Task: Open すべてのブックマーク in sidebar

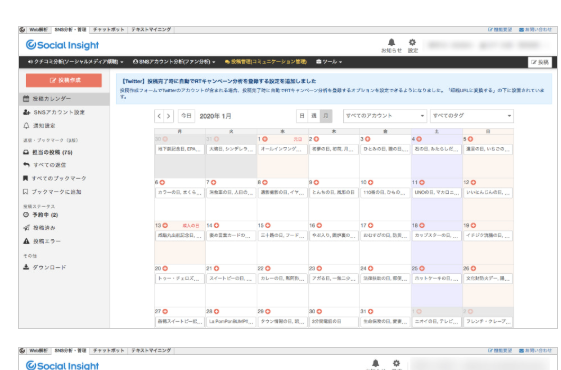Action: point(54,178)
